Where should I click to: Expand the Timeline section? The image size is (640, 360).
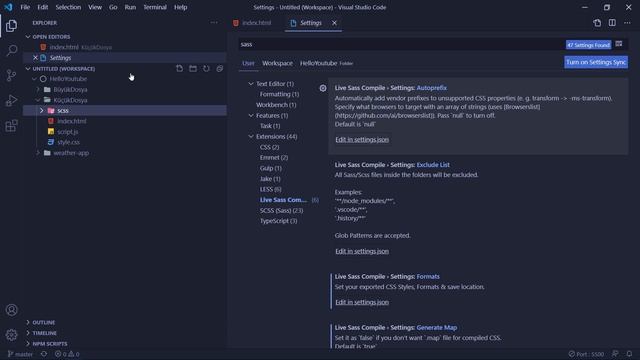[x=28, y=333]
